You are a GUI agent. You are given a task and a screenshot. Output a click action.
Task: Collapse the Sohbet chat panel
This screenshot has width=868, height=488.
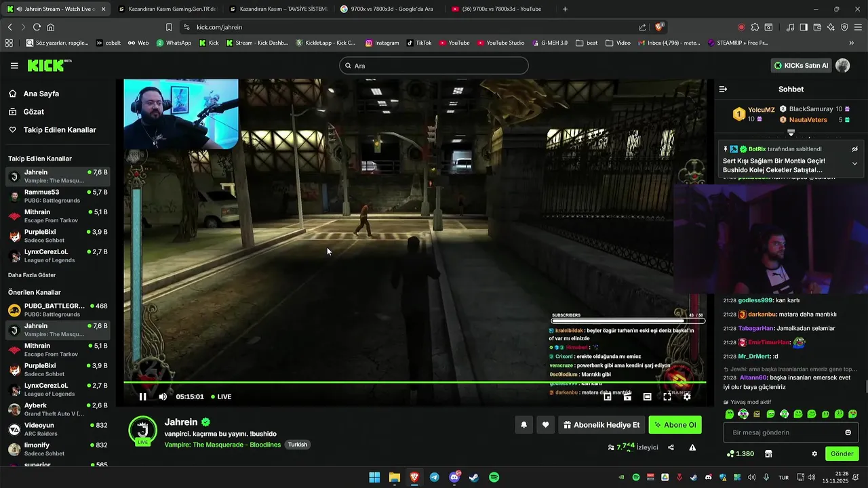[723, 89]
